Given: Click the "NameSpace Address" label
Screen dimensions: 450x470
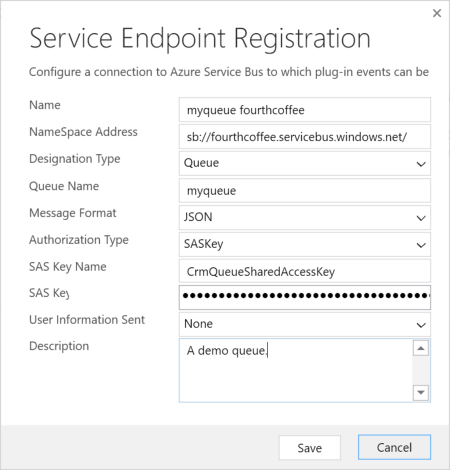Looking at the screenshot, I should pos(83,132).
